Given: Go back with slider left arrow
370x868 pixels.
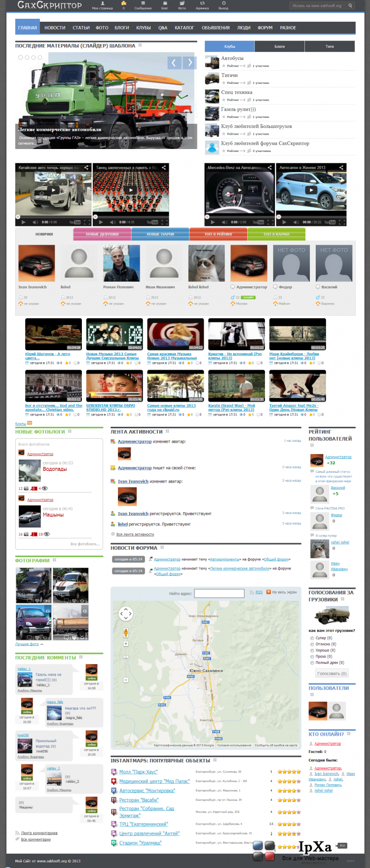Looking at the screenshot, I should pos(174,63).
